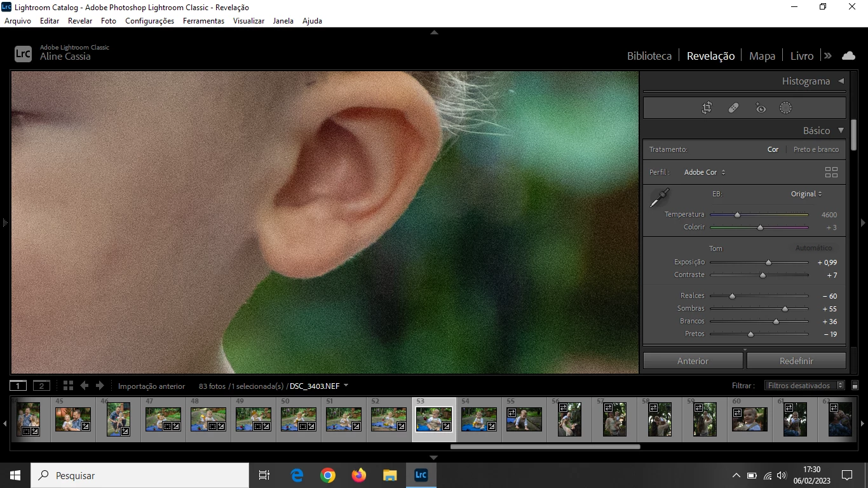Go back with the left arrow icon

(x=84, y=386)
